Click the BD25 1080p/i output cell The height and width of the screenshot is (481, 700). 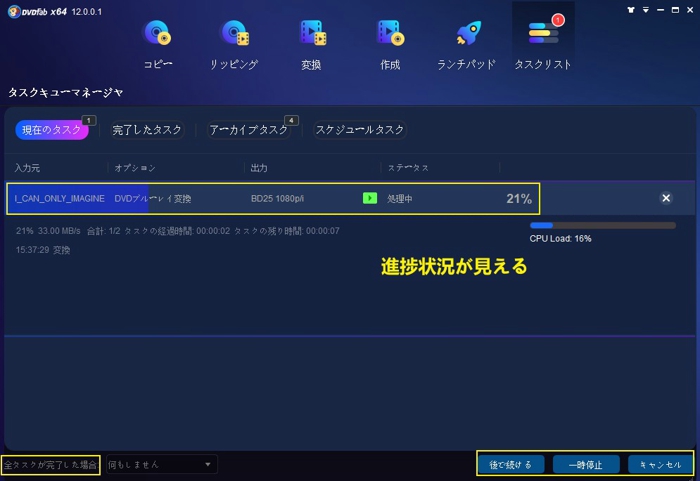coord(277,199)
